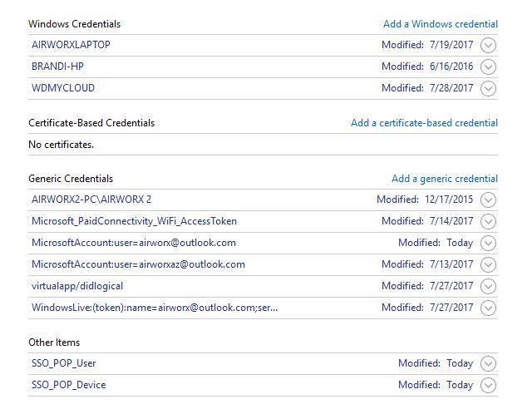Image resolution: width=532 pixels, height=414 pixels.
Task: Expand the AIRWORX2-PC\AIRWORX 2 chevron icon
Action: coord(488,200)
